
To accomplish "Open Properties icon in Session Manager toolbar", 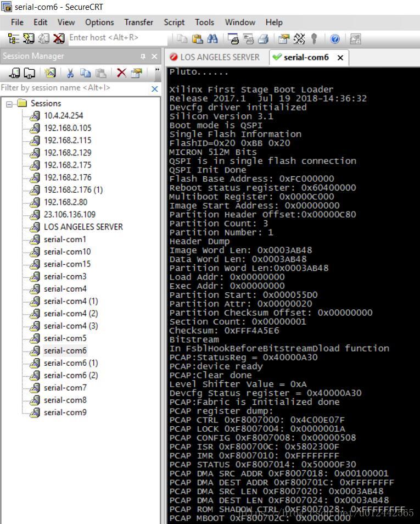I will [x=136, y=73].
